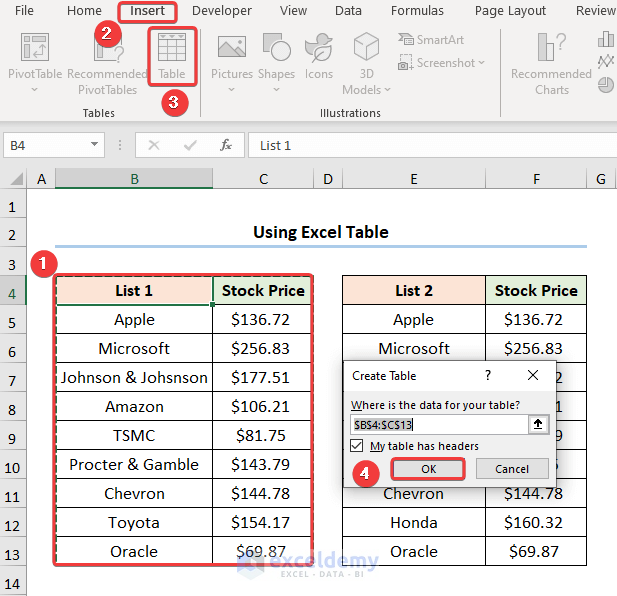Click the Amazon cell in List 1
Image resolution: width=617 pixels, height=596 pixels.
tap(134, 406)
